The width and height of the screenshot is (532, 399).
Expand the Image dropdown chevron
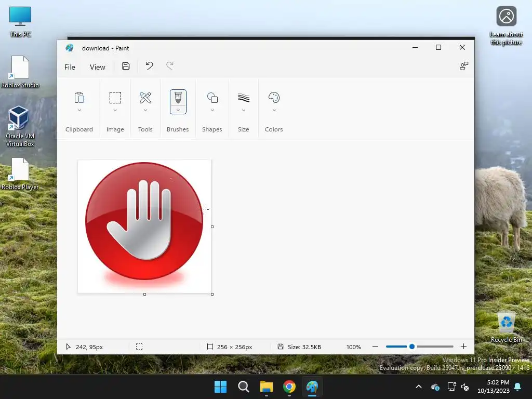click(x=115, y=110)
